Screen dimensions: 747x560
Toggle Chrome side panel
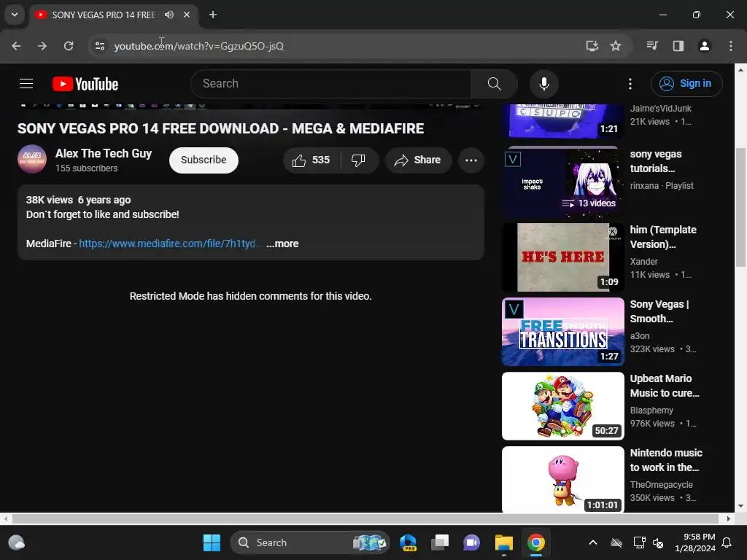678,46
